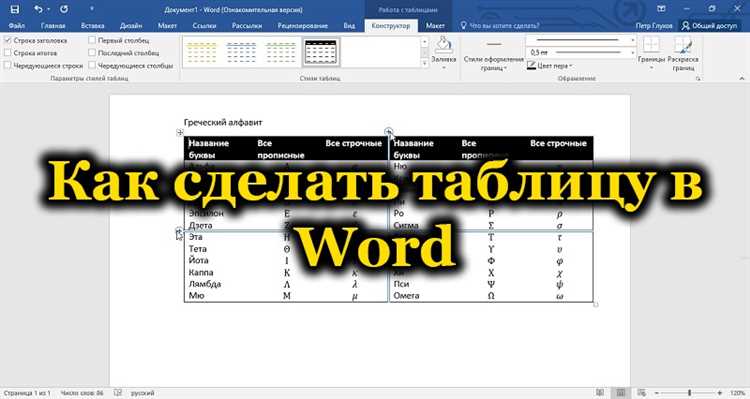Activate the Раскраска границ border painter
Viewport: 750px width, 399px height.
[683, 54]
